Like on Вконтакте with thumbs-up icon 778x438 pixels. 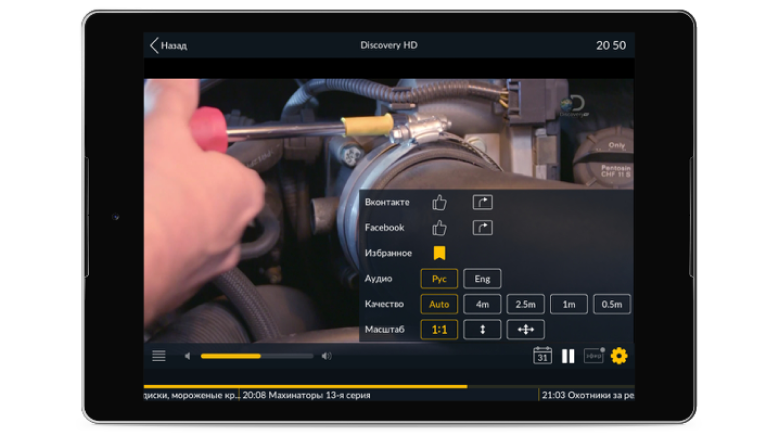(439, 202)
